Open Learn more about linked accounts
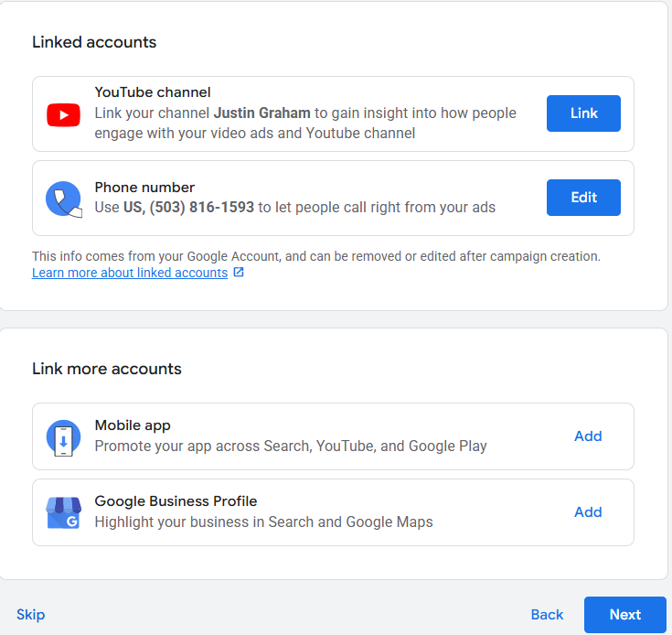This screenshot has width=672, height=635. point(130,273)
